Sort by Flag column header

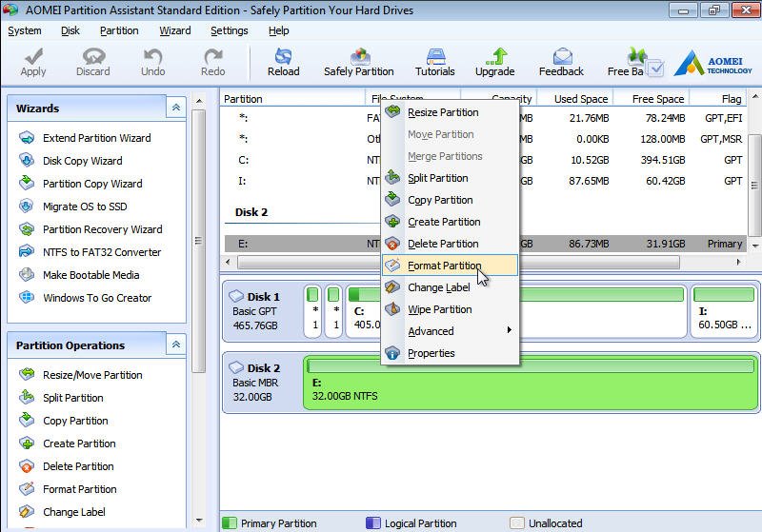click(718, 99)
